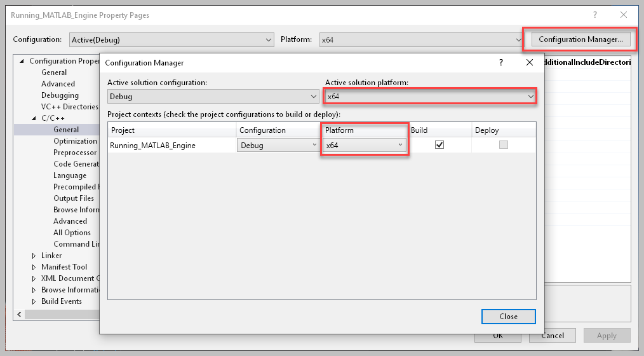This screenshot has width=644, height=356.
Task: Click the Build column header
Action: 440,130
